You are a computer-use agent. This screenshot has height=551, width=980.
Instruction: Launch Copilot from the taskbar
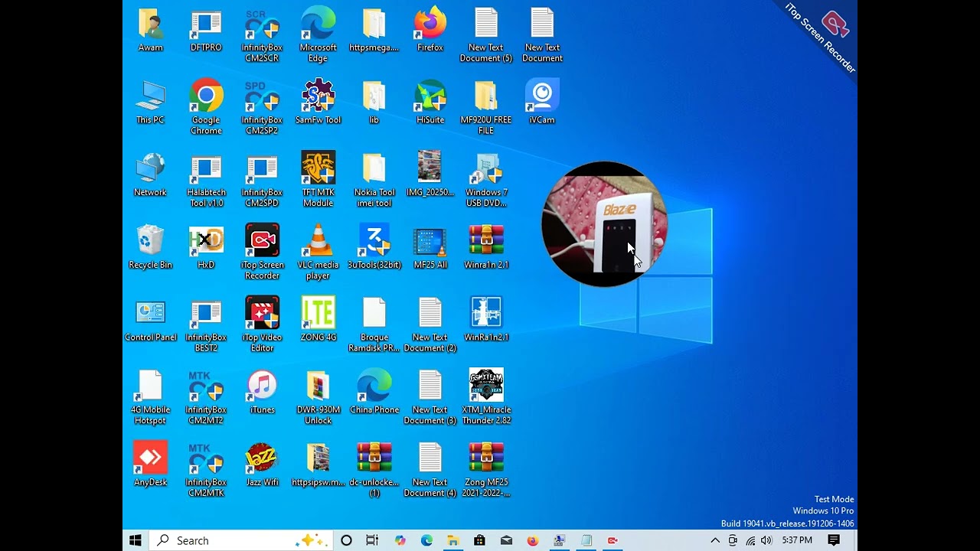click(x=400, y=540)
